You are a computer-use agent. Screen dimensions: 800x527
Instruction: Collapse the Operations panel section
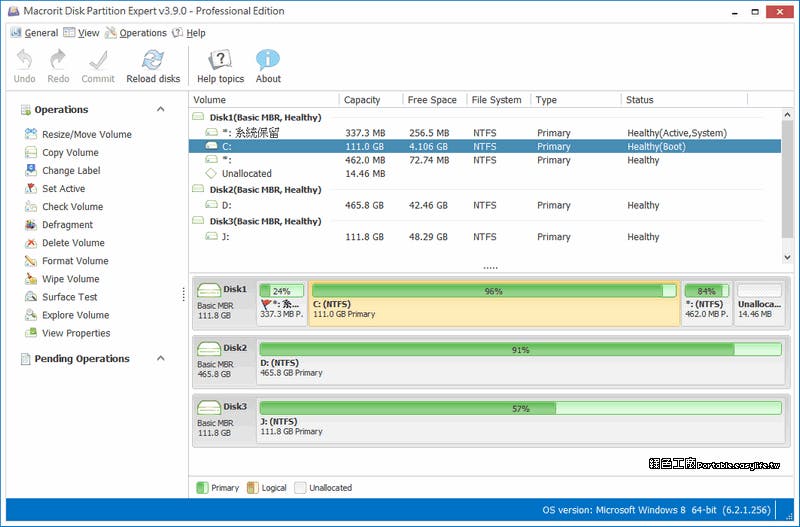tap(161, 110)
